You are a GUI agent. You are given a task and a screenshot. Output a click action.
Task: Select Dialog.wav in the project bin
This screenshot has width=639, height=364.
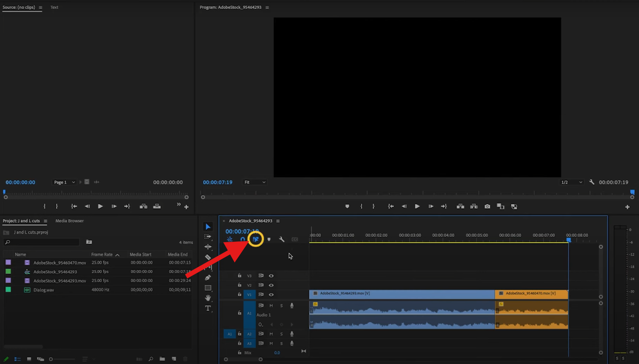[44, 290]
